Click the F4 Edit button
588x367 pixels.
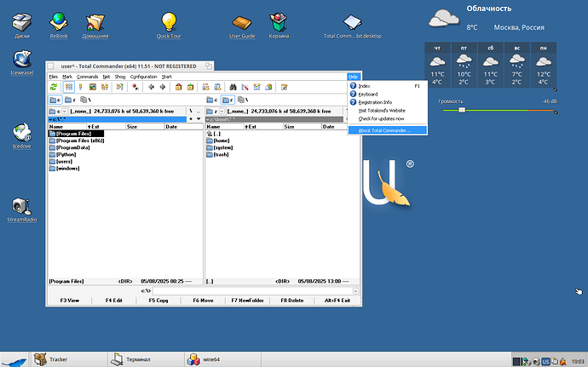click(114, 301)
